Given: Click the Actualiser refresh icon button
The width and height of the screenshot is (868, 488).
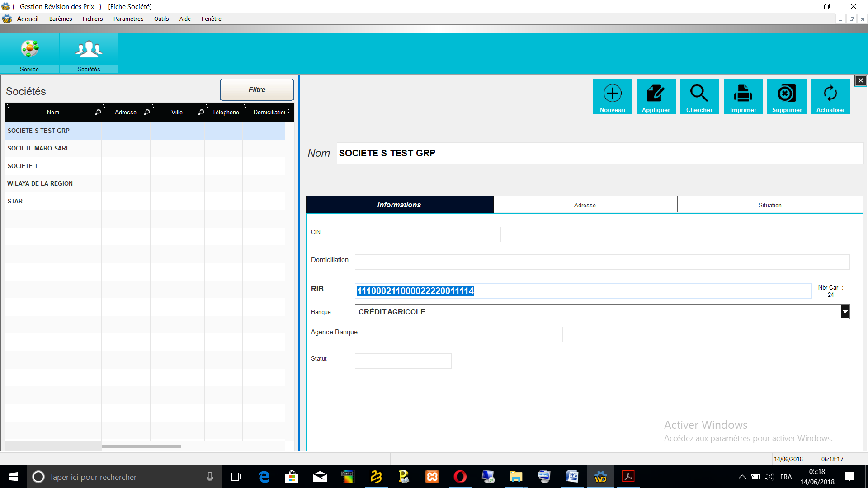Looking at the screenshot, I should [830, 96].
